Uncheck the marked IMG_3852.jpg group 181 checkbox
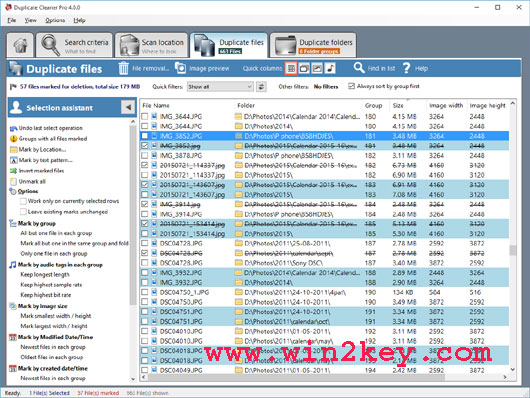Image resolution: width=530 pixels, height=398 pixels. pos(145,146)
